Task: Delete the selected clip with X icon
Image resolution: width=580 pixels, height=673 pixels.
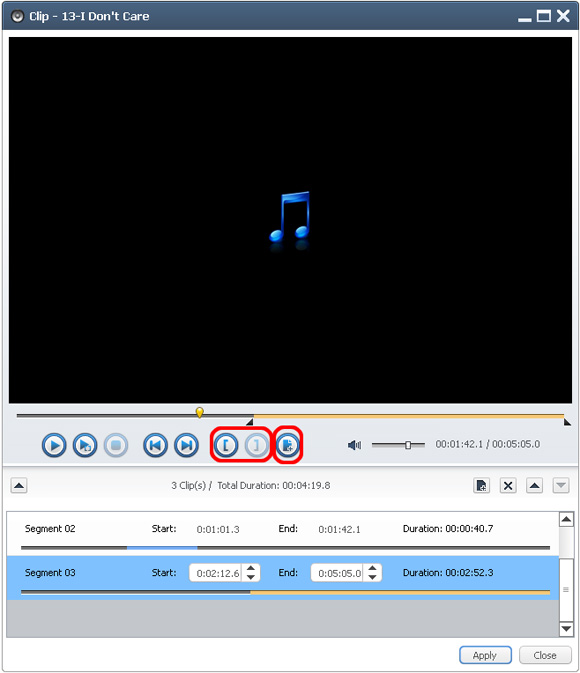Action: (508, 486)
